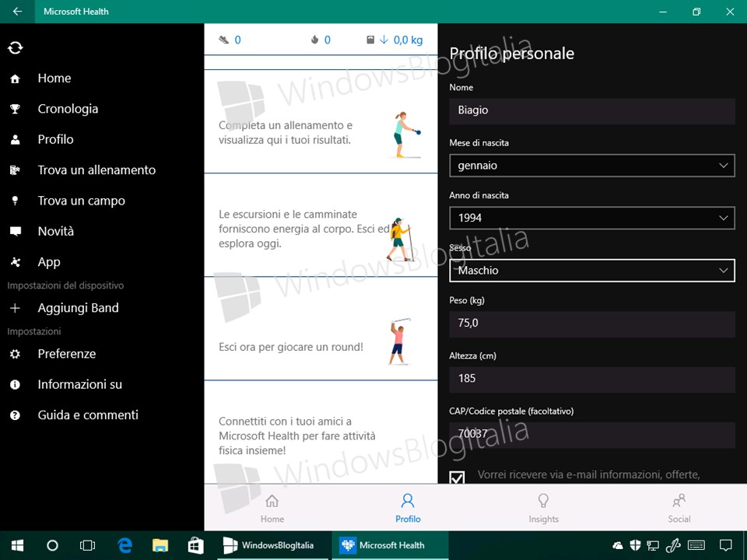This screenshot has width=747, height=560.
Task: Open the Connettiti con i tuoi amici card
Action: click(x=321, y=432)
